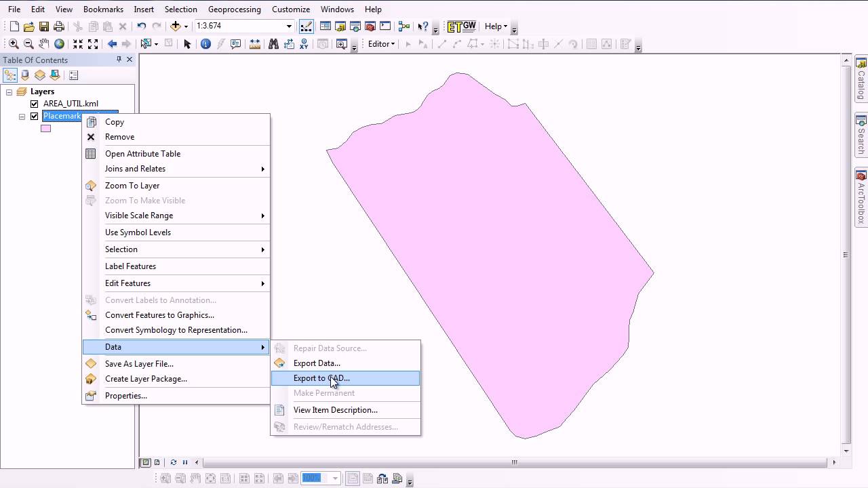
Task: Open the Find binoculars tool
Action: [273, 44]
